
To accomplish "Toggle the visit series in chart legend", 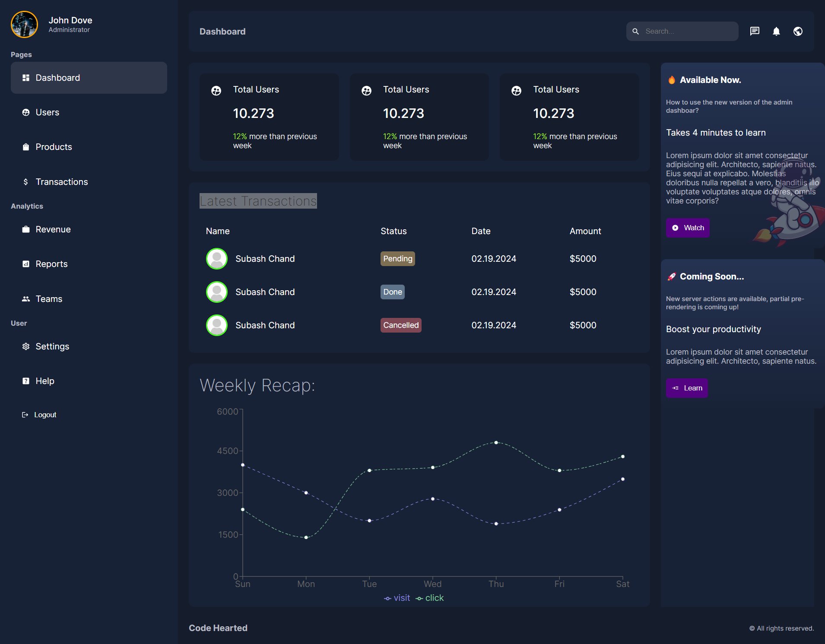I will click(x=397, y=598).
